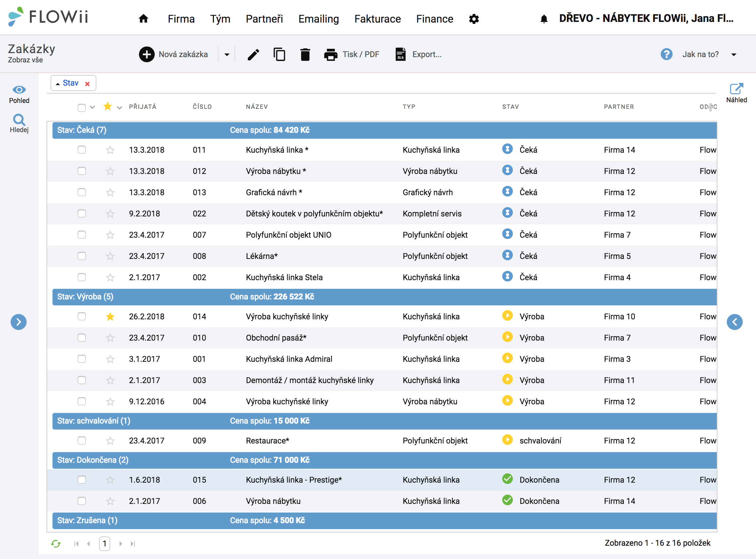Open notifications bell icon
Viewport: 756px width, 559px height.
pos(544,19)
